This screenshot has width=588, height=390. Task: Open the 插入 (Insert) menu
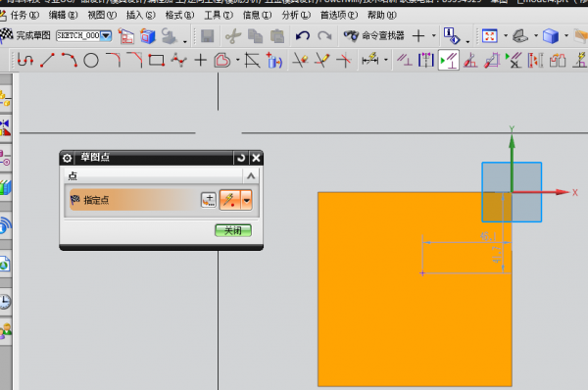pos(140,15)
